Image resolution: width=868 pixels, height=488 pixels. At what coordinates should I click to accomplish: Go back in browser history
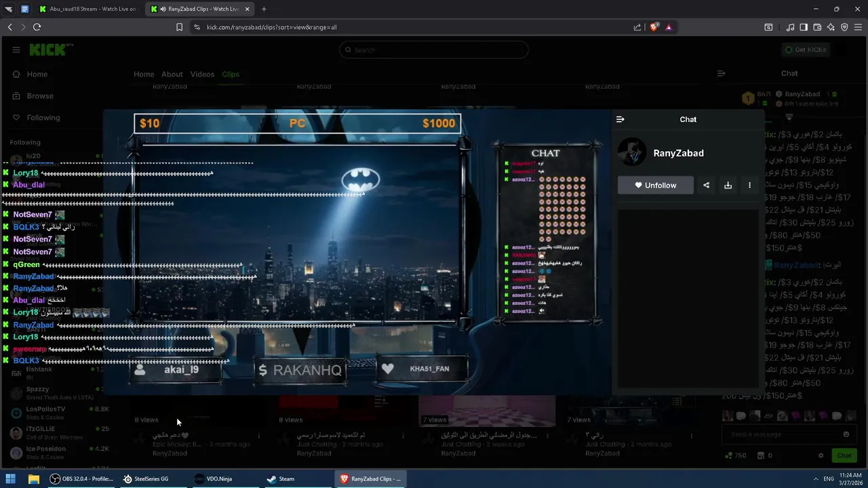pos(10,27)
